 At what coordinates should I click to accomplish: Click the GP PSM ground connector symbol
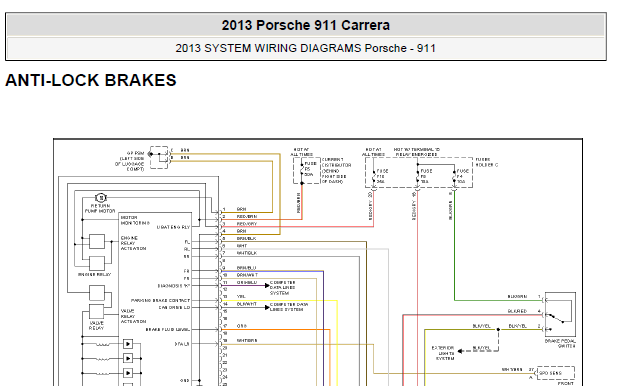[x=159, y=157]
